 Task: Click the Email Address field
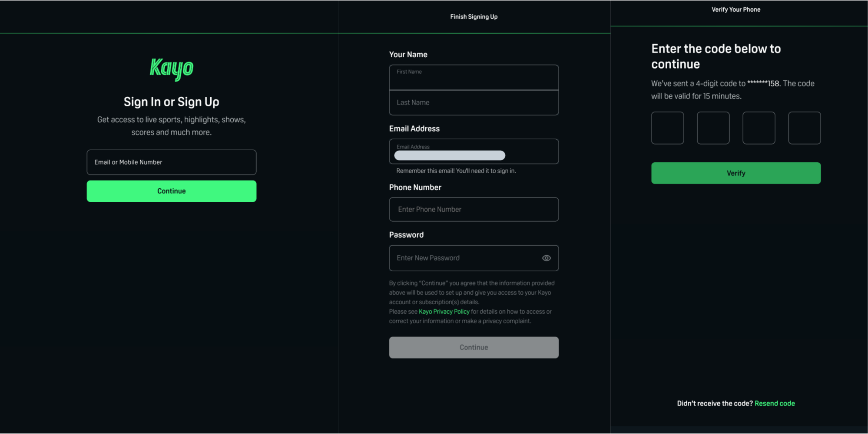(474, 151)
